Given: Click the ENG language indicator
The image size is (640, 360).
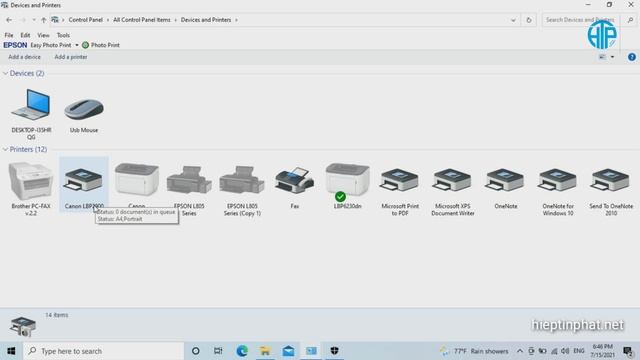Looking at the screenshot, I should pyautogui.click(x=579, y=351).
